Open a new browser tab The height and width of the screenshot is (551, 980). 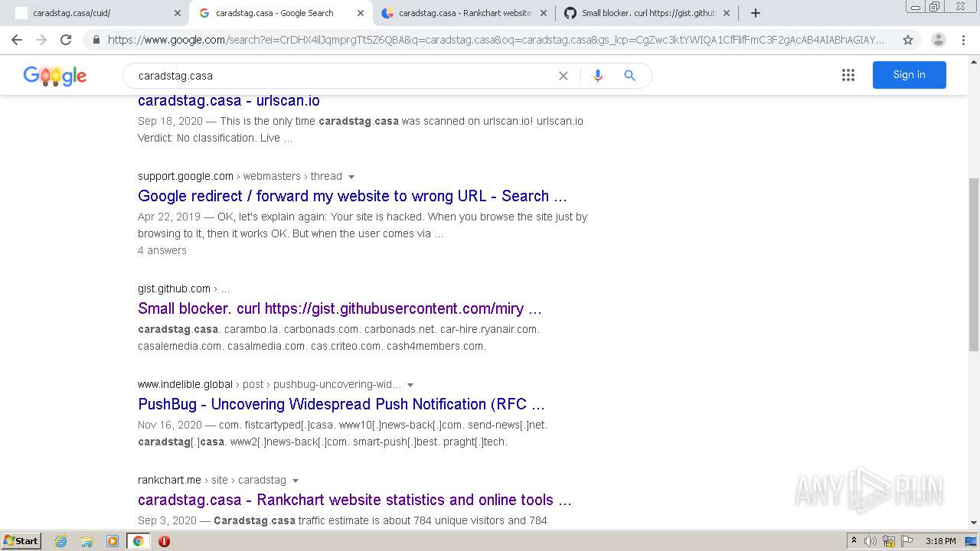[756, 13]
